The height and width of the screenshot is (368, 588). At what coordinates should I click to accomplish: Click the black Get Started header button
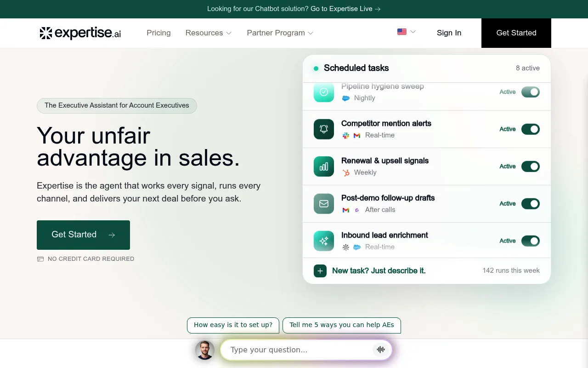point(516,33)
